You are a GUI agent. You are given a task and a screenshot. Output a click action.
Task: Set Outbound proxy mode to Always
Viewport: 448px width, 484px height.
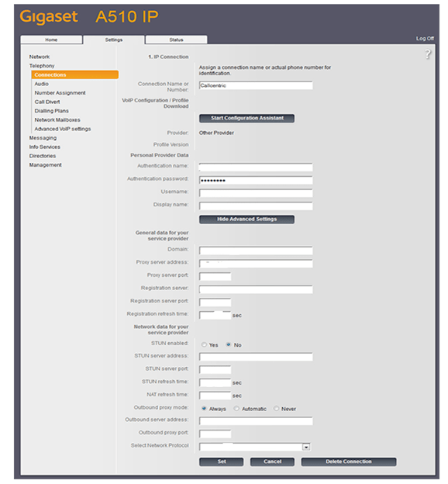(204, 409)
